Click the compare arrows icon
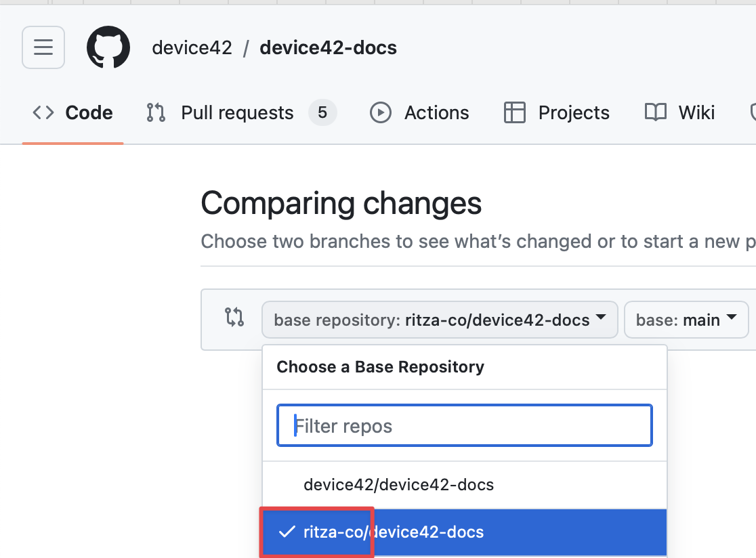 click(234, 317)
